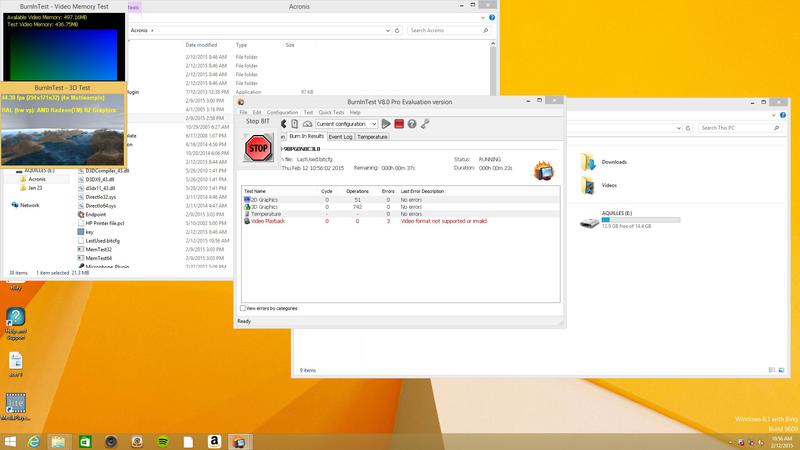Select MemTest32 file
This screenshot has height=450, width=800.
coord(98,249)
